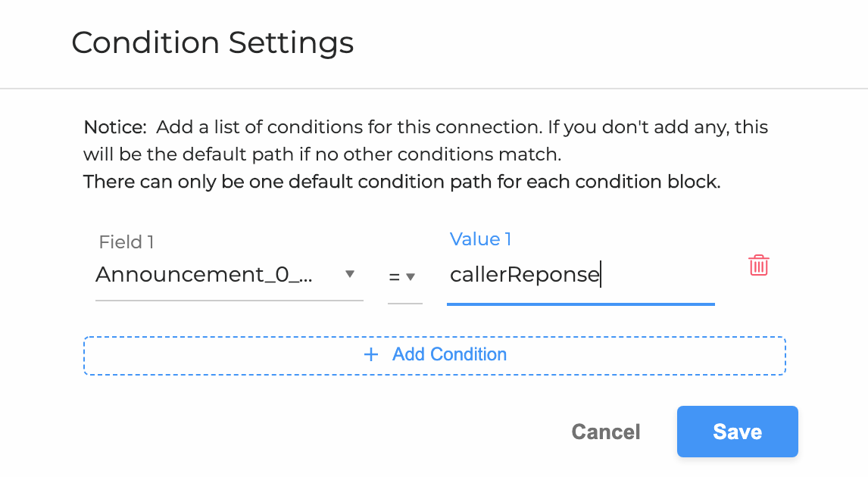Remove the condition using the trash can icon
The width and height of the screenshot is (868, 477).
(759, 265)
